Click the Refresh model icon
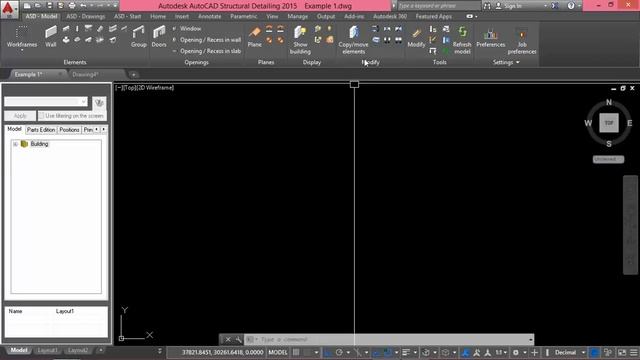The image size is (640, 360). click(x=462, y=33)
